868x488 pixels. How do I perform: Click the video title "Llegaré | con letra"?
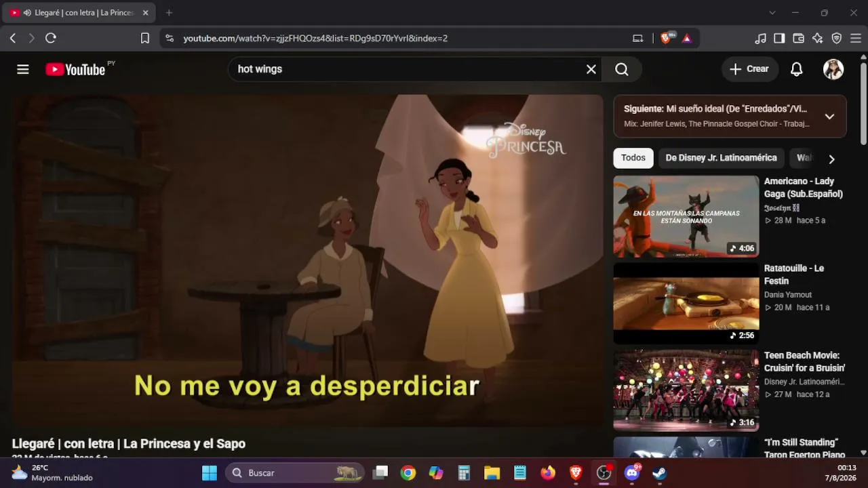(129, 444)
